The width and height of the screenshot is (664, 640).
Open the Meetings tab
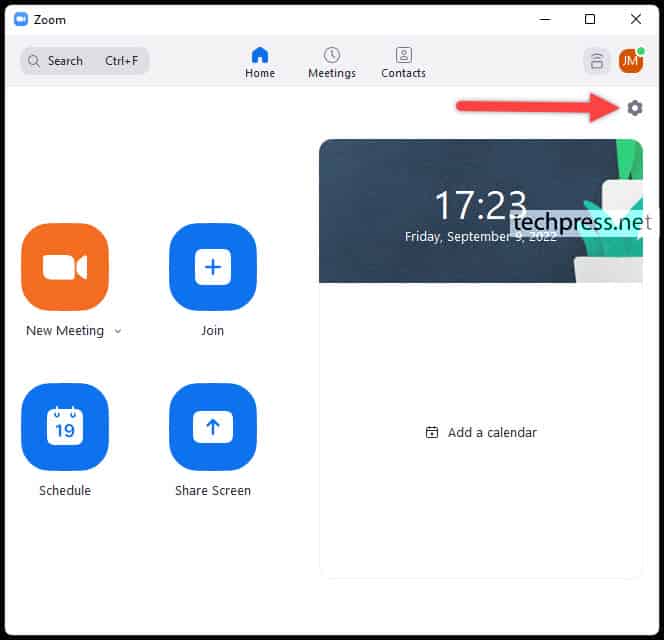pyautogui.click(x=332, y=63)
